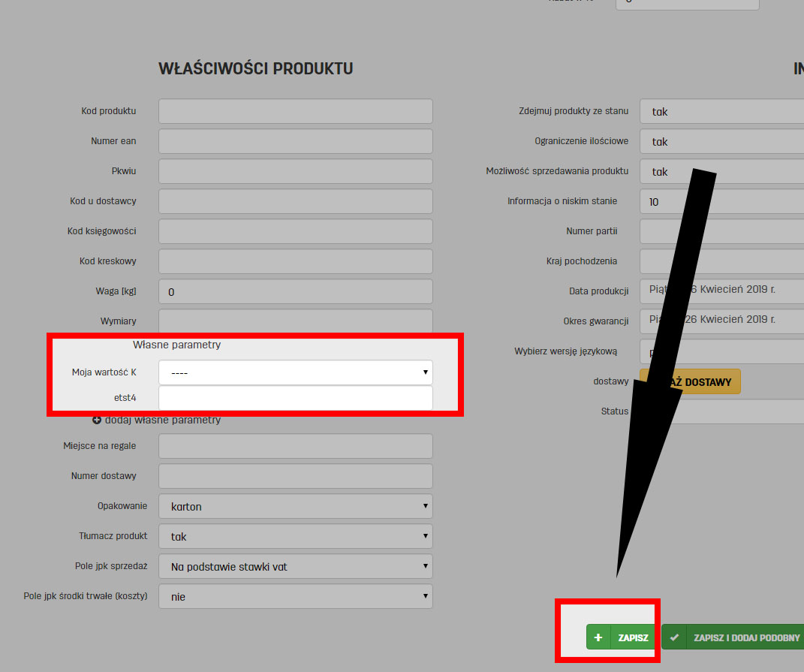Image resolution: width=804 pixels, height=672 pixels.
Task: Click the etst4 input field
Action: click(x=295, y=398)
